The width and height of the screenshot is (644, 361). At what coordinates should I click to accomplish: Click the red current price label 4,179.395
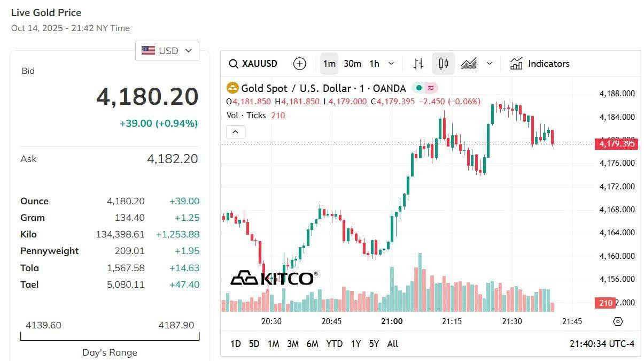[616, 144]
